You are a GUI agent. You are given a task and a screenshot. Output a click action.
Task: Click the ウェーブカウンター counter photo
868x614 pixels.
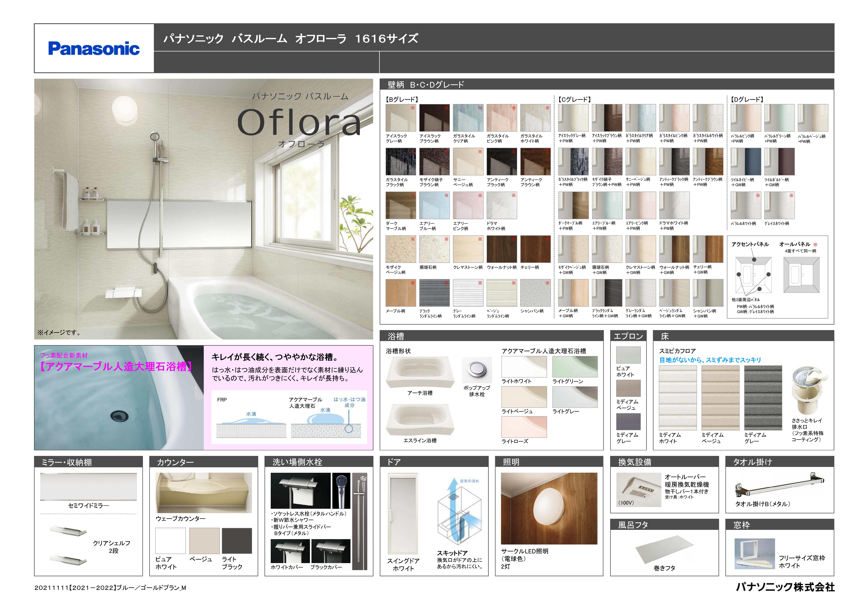coord(203,493)
